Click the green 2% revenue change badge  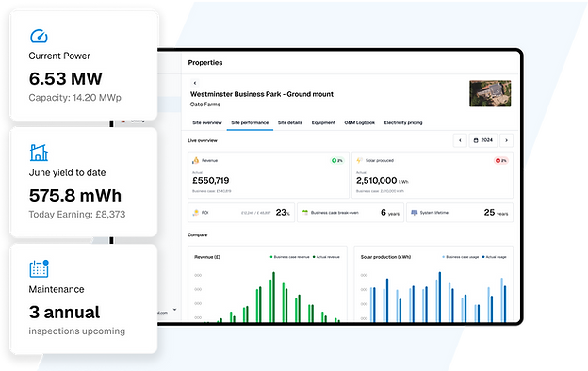(x=336, y=160)
